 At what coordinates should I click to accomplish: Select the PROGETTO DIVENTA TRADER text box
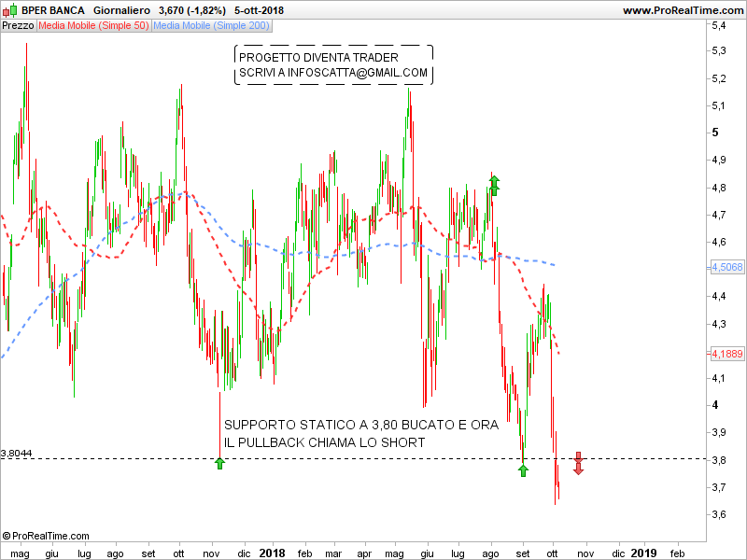[333, 65]
